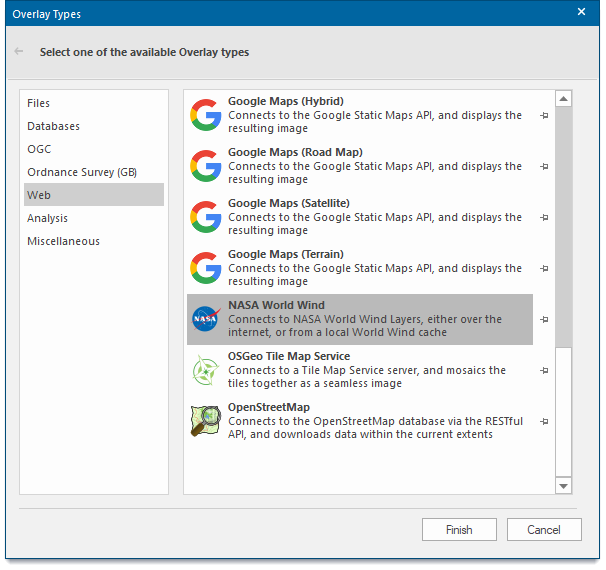The image size is (606, 570).
Task: Pin the Google Maps (Terrain) overlay type
Action: tap(544, 268)
